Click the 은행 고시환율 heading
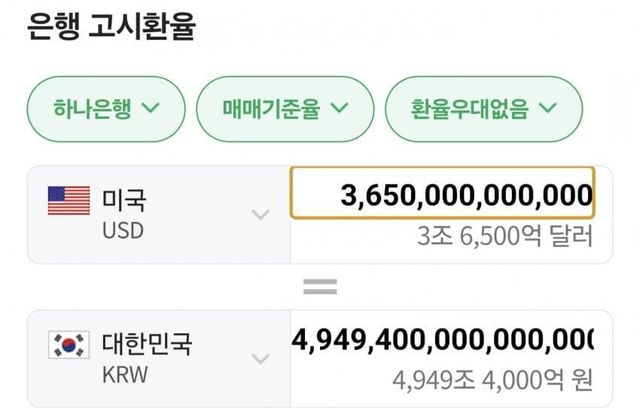The height and width of the screenshot is (408, 640). point(110,25)
